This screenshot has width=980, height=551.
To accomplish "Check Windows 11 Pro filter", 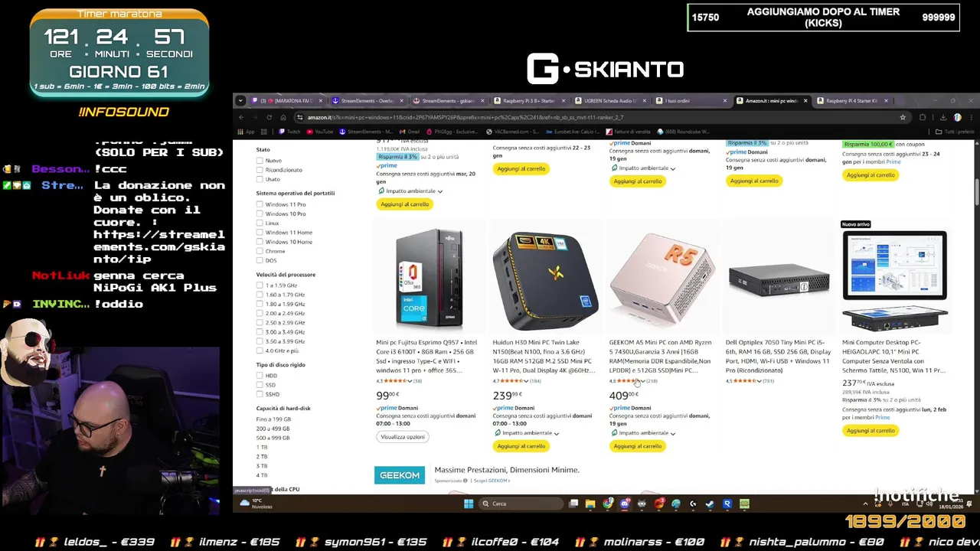I will pyautogui.click(x=260, y=204).
